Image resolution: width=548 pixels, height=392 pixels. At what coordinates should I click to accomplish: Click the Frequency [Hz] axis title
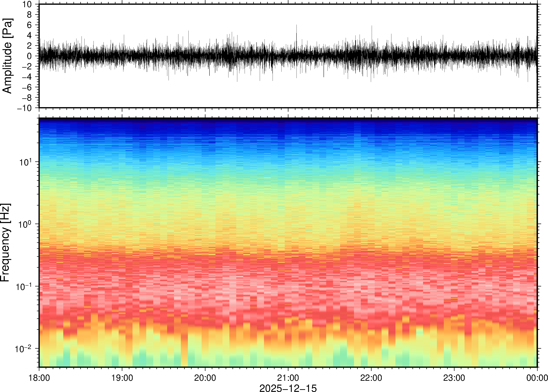[x=5, y=242]
